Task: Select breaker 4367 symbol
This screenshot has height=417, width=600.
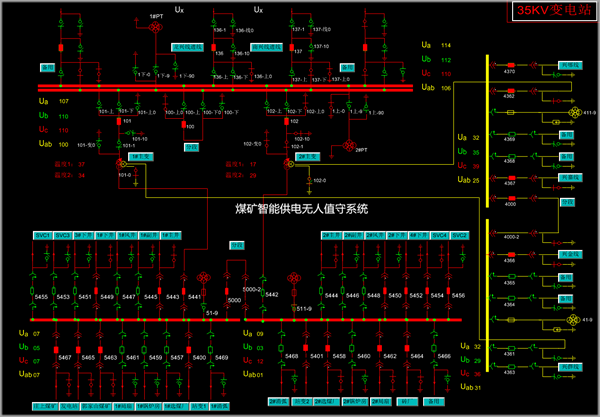Action: 512,178
